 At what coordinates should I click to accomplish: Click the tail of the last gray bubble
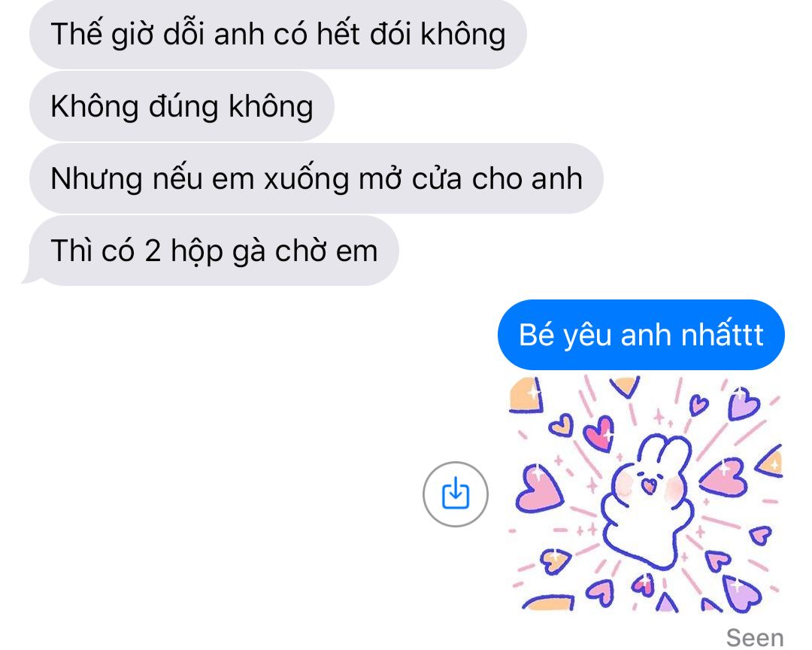tap(32, 278)
